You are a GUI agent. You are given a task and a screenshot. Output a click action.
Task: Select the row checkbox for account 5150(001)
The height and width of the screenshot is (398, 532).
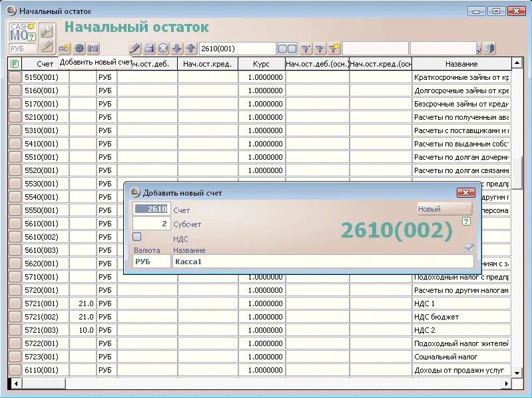click(x=15, y=77)
